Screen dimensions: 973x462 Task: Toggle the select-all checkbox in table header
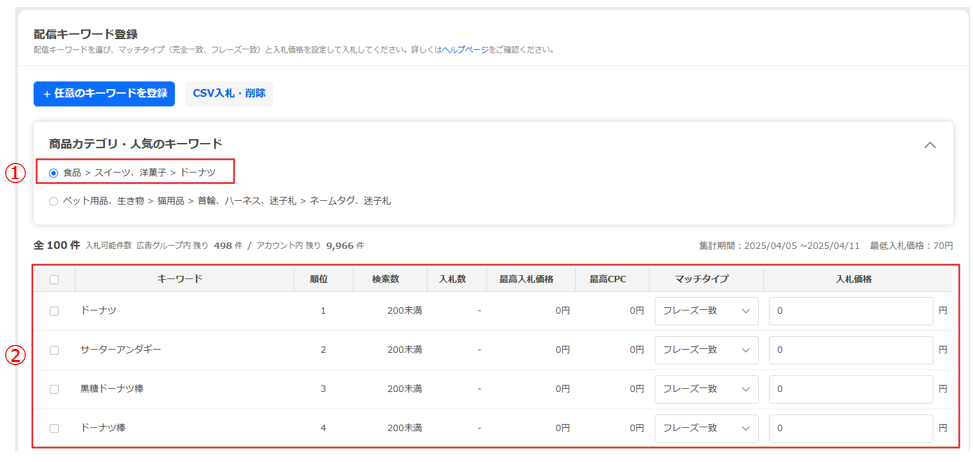coord(54,280)
